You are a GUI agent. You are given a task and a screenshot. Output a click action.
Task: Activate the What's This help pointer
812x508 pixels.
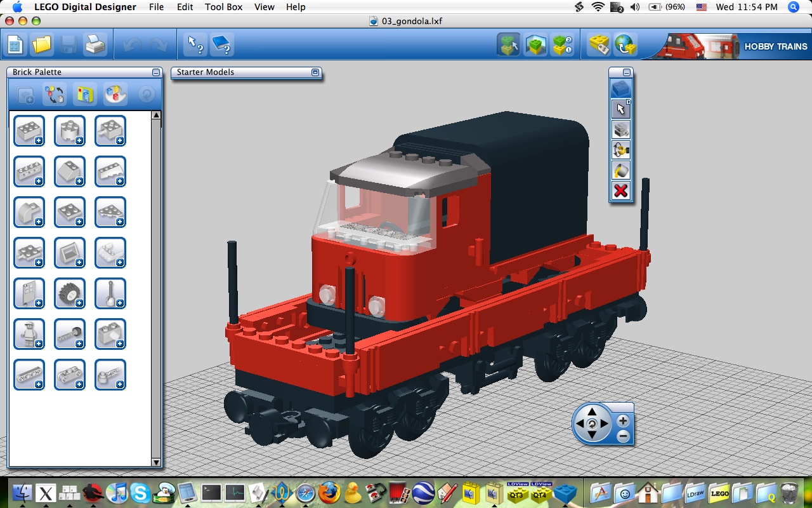click(x=195, y=45)
